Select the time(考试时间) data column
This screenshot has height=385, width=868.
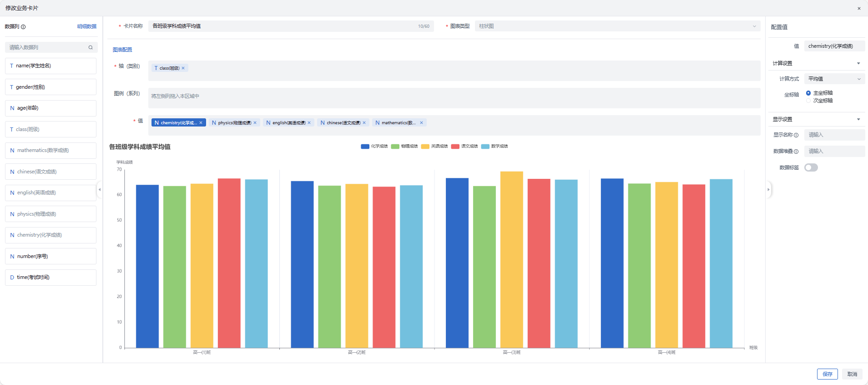click(x=50, y=277)
